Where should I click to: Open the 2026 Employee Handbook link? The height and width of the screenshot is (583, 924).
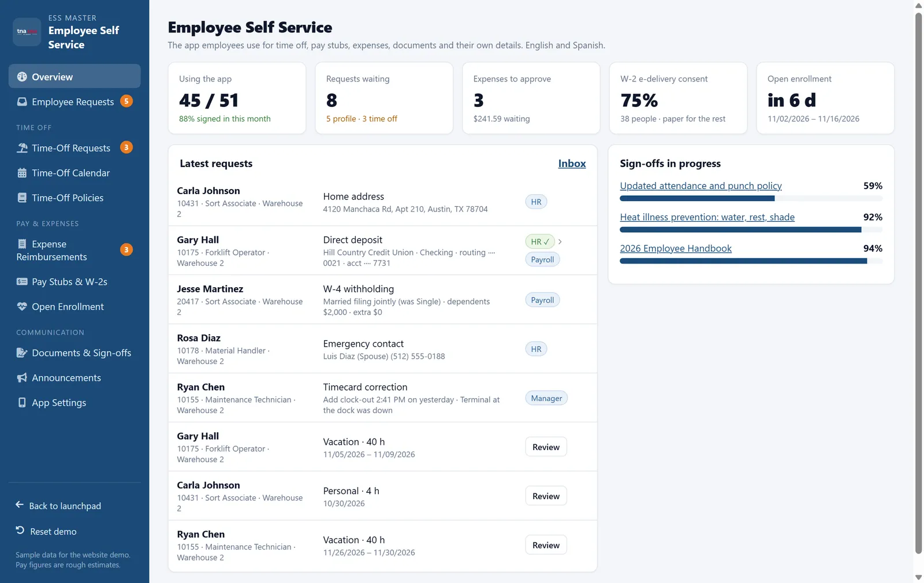pos(676,248)
